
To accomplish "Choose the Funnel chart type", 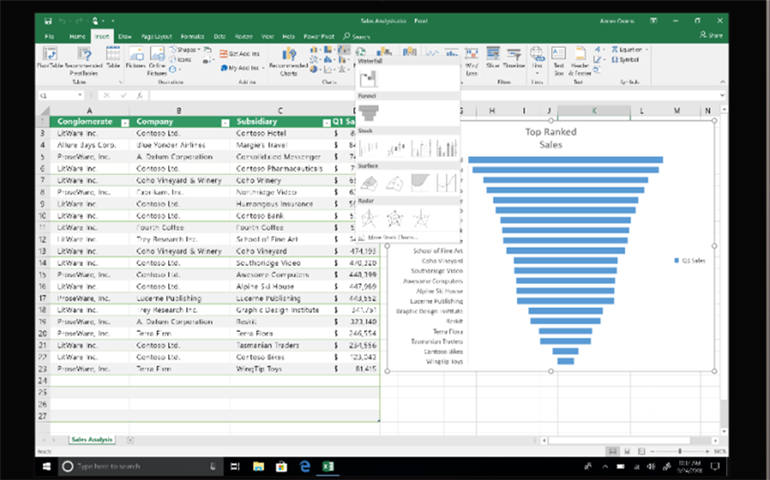I will tap(368, 113).
